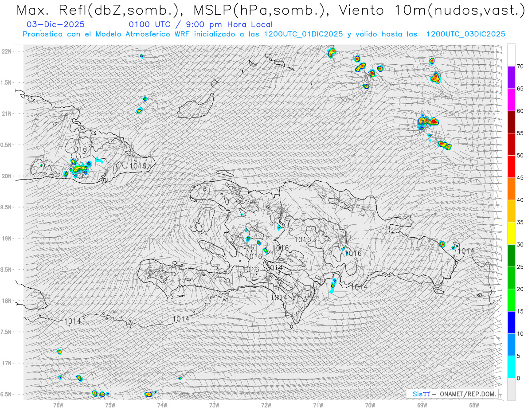Select the dark green 25-30 dBZ swatch

point(511,255)
